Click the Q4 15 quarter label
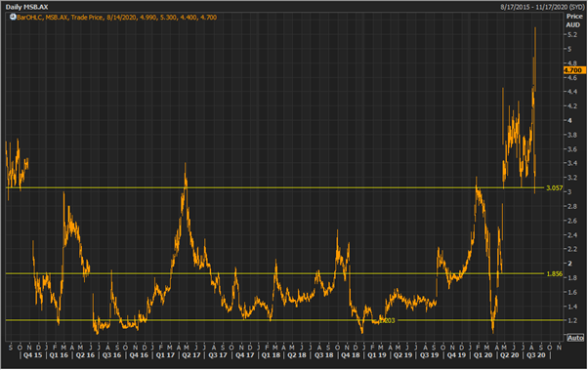 (x=32, y=355)
